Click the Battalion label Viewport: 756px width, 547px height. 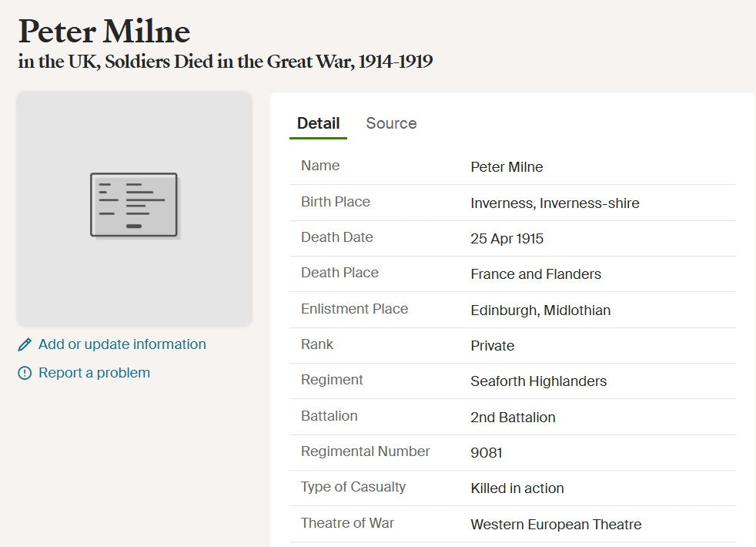[x=329, y=416]
